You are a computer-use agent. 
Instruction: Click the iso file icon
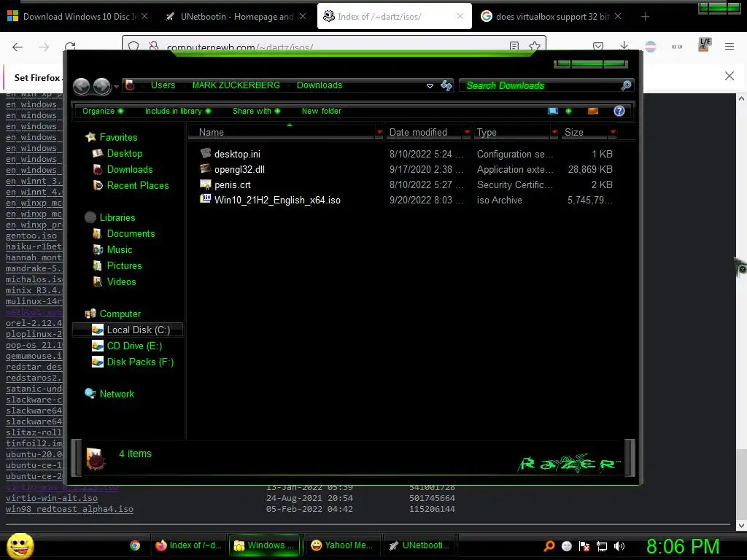(x=205, y=199)
